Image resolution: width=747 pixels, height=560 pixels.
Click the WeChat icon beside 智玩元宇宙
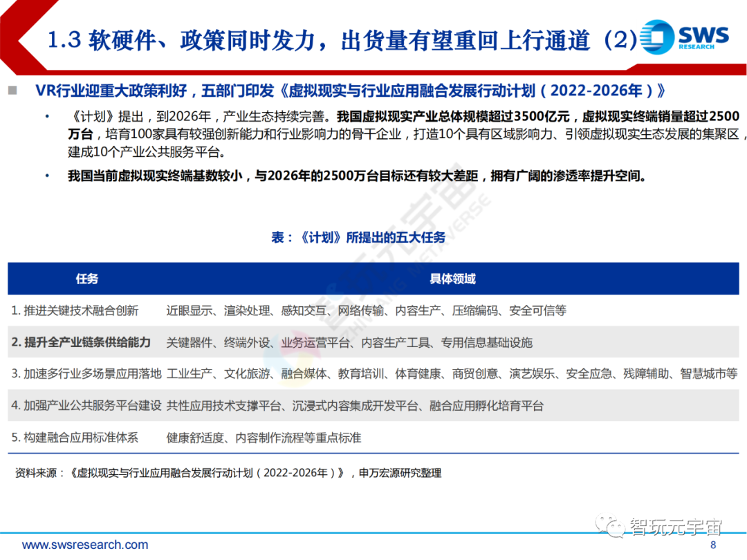[x=609, y=525]
